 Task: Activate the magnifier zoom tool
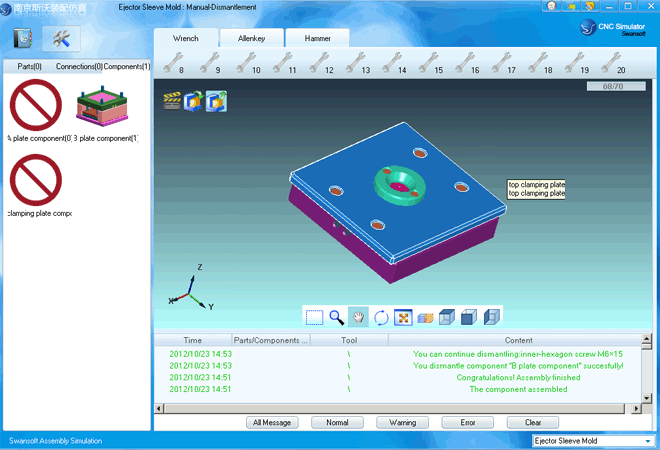tap(337, 317)
